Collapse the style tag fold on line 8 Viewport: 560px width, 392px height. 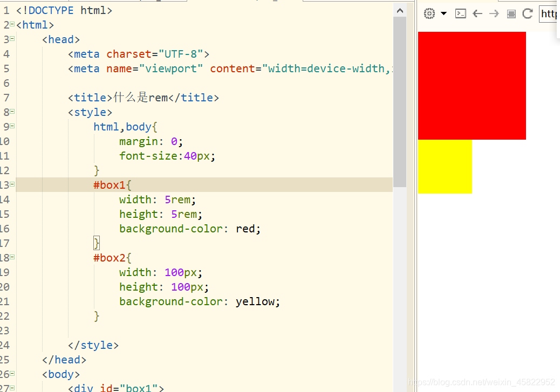pos(12,112)
